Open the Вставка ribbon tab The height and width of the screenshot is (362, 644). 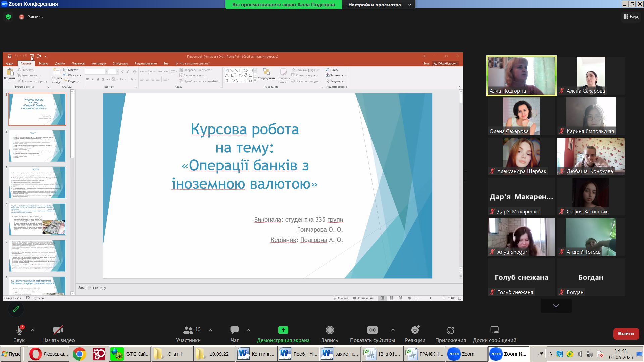[x=43, y=63]
